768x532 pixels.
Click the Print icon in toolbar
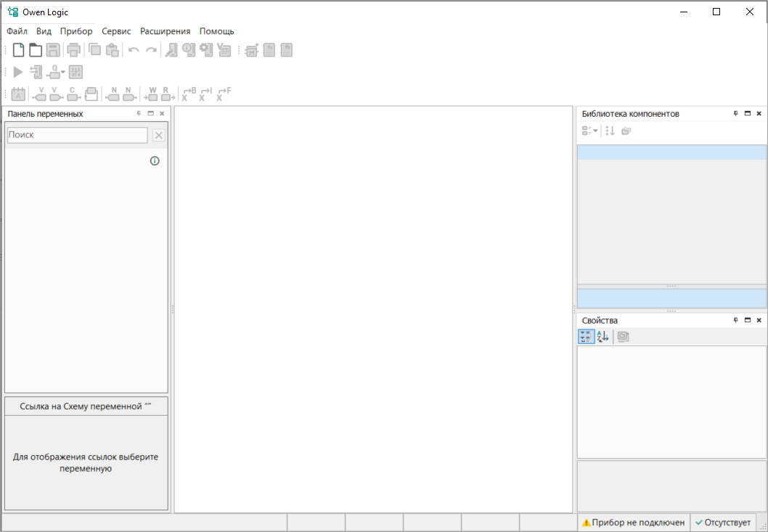pos(73,50)
